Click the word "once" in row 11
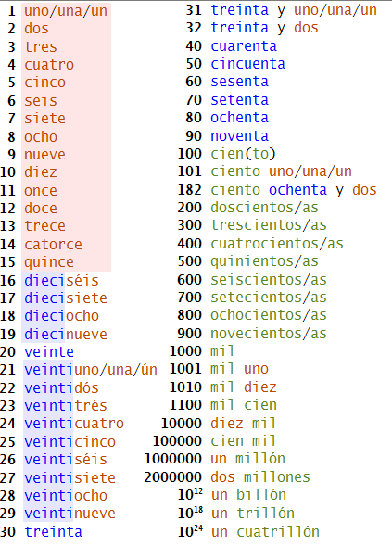The width and height of the screenshot is (392, 546). tap(41, 190)
